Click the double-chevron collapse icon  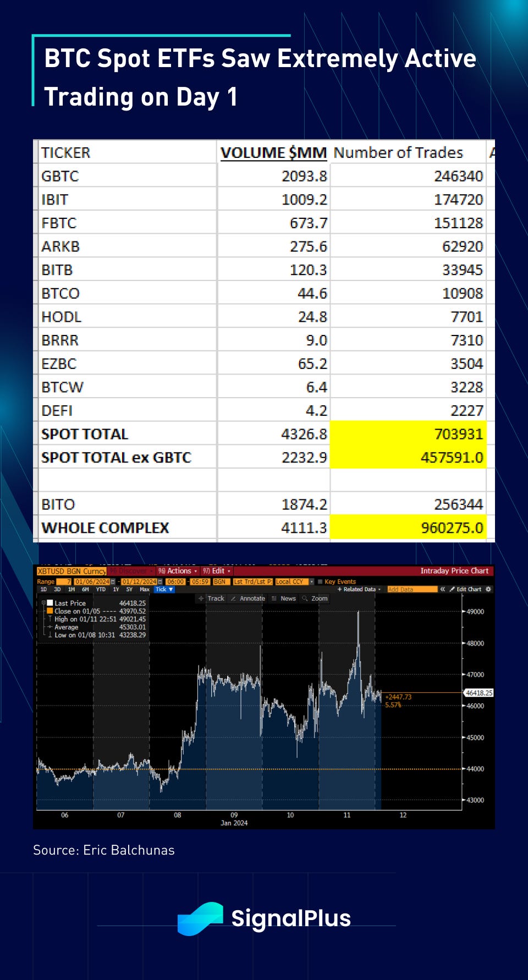point(442,589)
